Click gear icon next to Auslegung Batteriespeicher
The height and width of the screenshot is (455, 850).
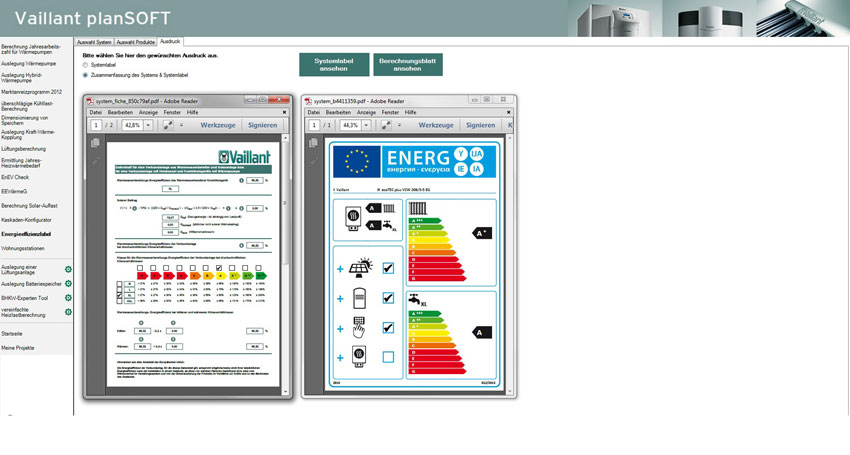click(x=68, y=284)
